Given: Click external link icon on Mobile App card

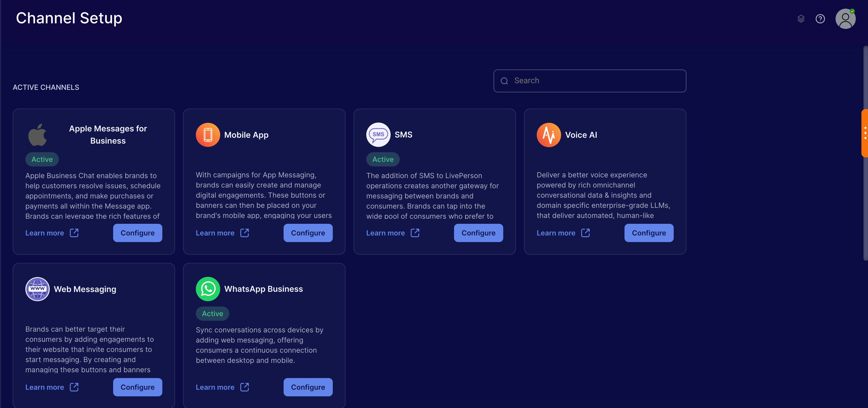Looking at the screenshot, I should (x=245, y=233).
